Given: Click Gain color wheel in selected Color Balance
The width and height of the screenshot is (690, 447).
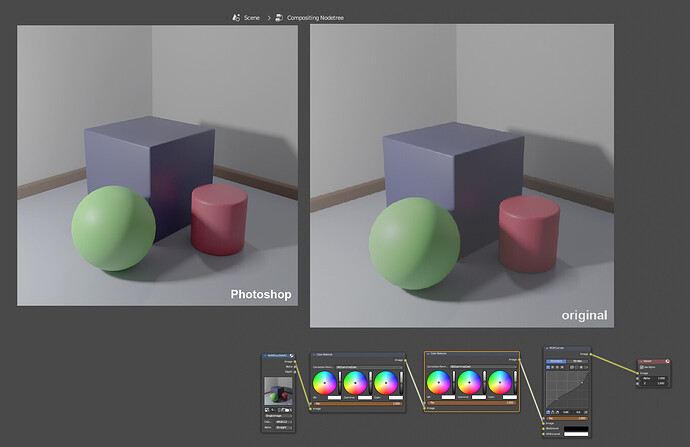Looking at the screenshot, I should (500, 382).
